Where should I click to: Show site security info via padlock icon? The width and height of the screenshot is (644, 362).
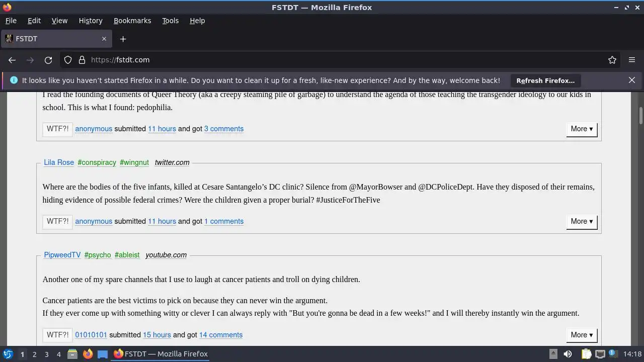pos(82,60)
